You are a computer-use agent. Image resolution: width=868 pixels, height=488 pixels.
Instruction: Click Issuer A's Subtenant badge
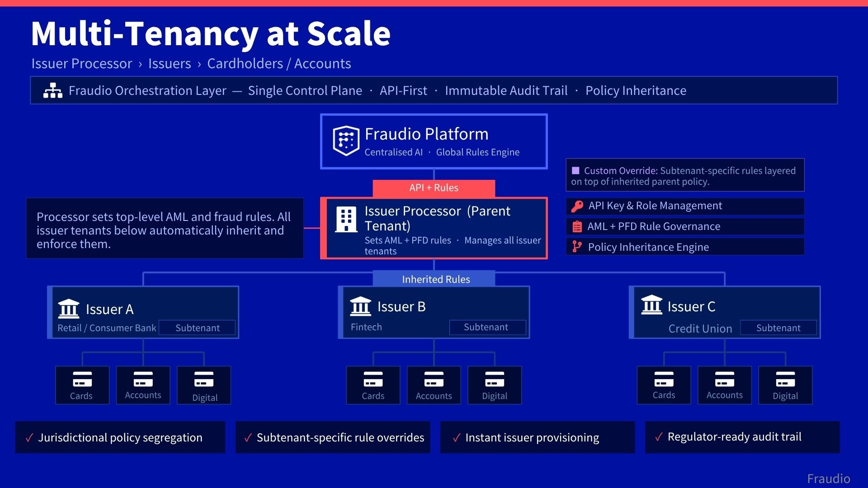tap(197, 328)
